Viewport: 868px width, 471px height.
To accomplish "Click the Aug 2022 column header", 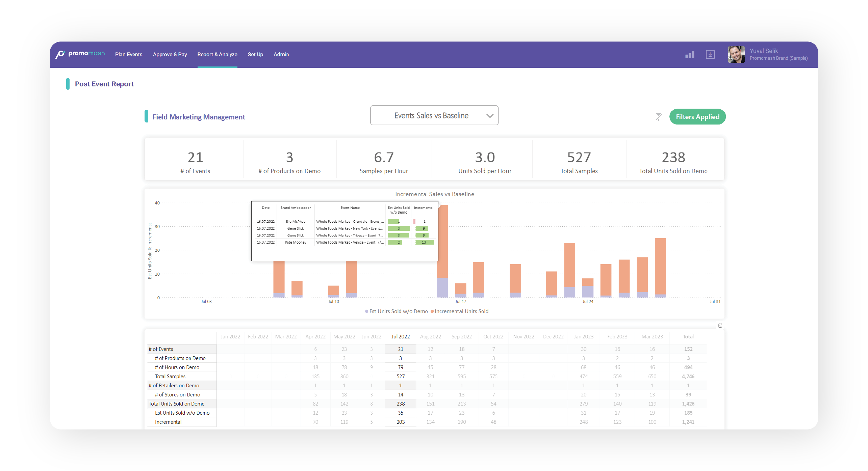I will tap(431, 337).
